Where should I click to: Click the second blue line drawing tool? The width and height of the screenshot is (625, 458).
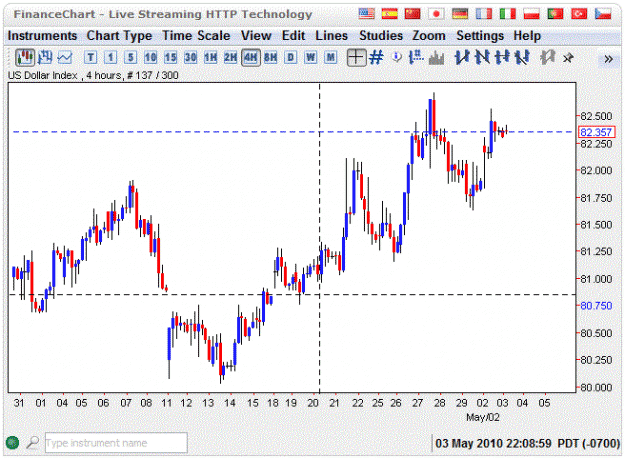click(x=482, y=58)
